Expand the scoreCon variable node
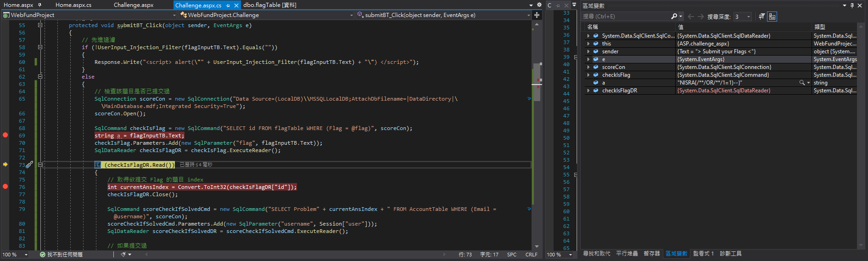The width and height of the screenshot is (868, 261). [588, 67]
